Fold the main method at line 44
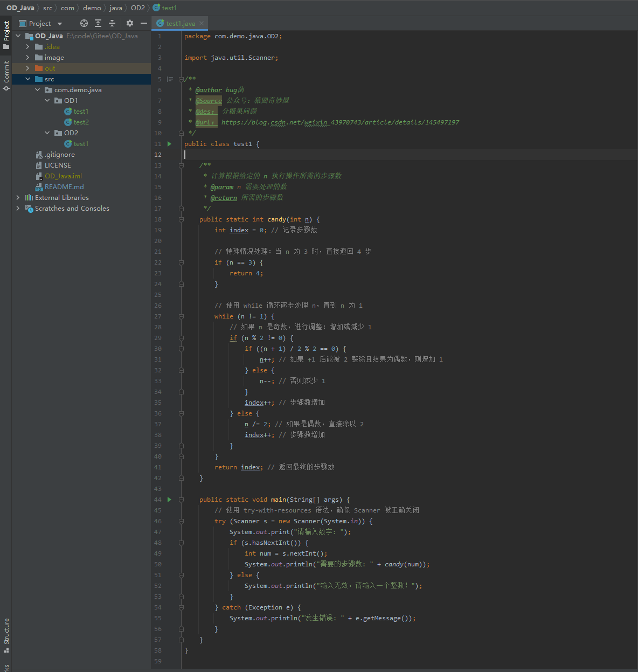638x672 pixels. coord(181,500)
